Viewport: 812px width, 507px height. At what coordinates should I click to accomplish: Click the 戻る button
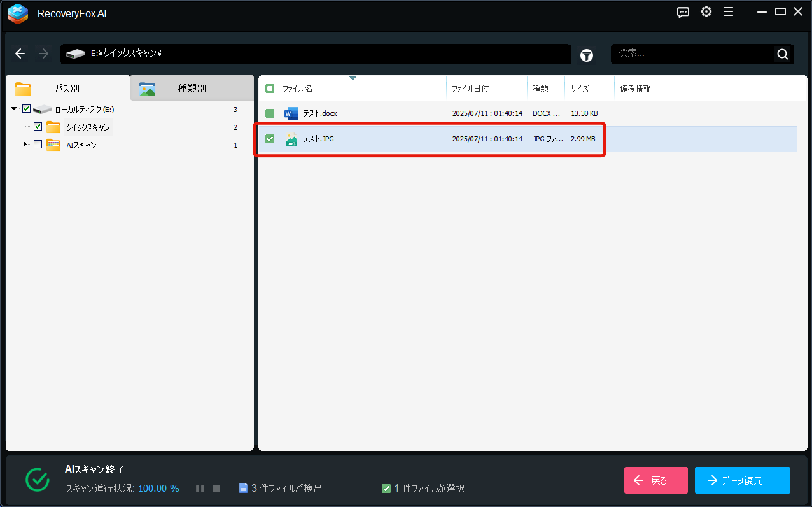[656, 480]
